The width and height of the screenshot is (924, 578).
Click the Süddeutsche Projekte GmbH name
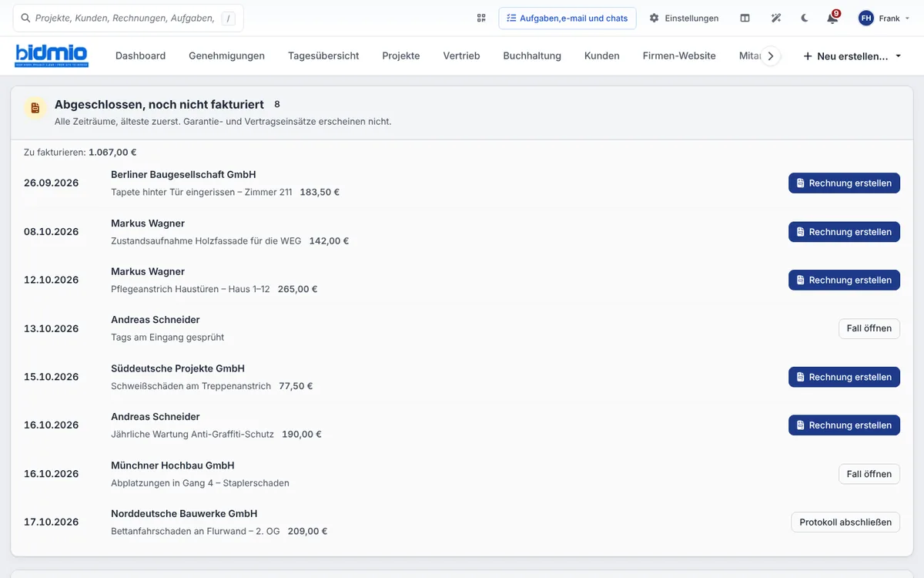tap(178, 368)
